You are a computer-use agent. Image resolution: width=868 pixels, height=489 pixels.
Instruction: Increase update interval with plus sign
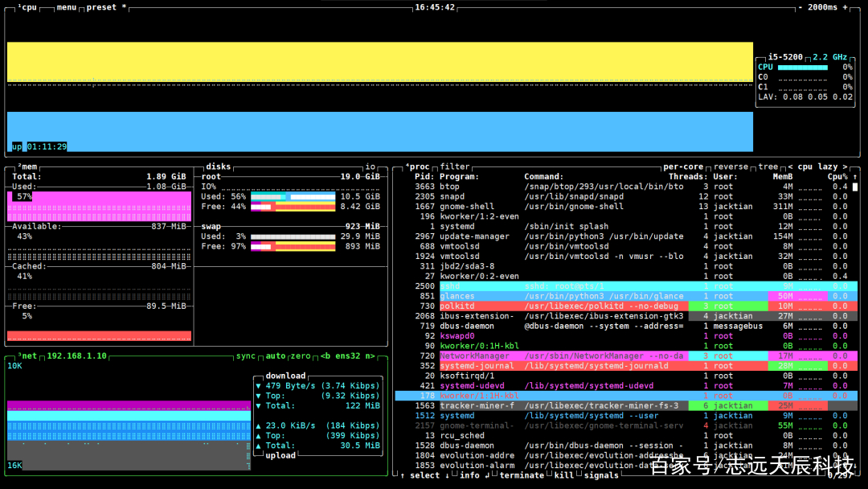[845, 7]
